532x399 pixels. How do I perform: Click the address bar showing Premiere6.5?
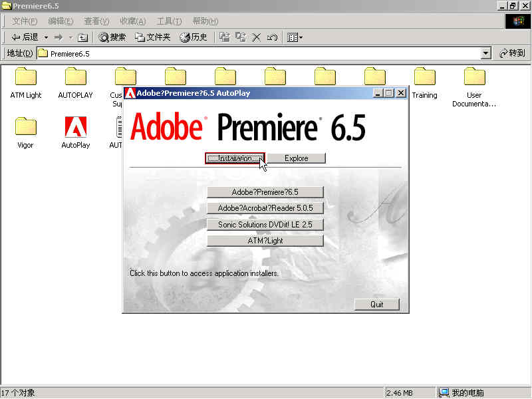(x=259, y=53)
